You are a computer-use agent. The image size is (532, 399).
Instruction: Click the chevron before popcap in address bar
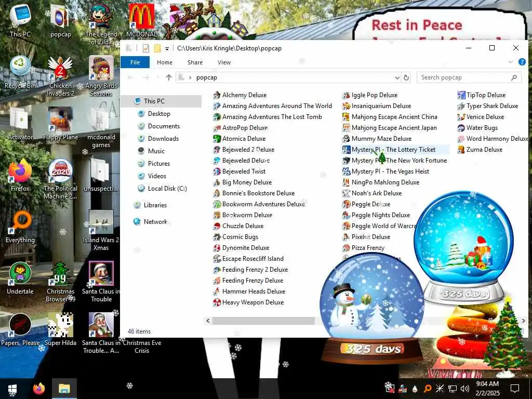[190, 78]
